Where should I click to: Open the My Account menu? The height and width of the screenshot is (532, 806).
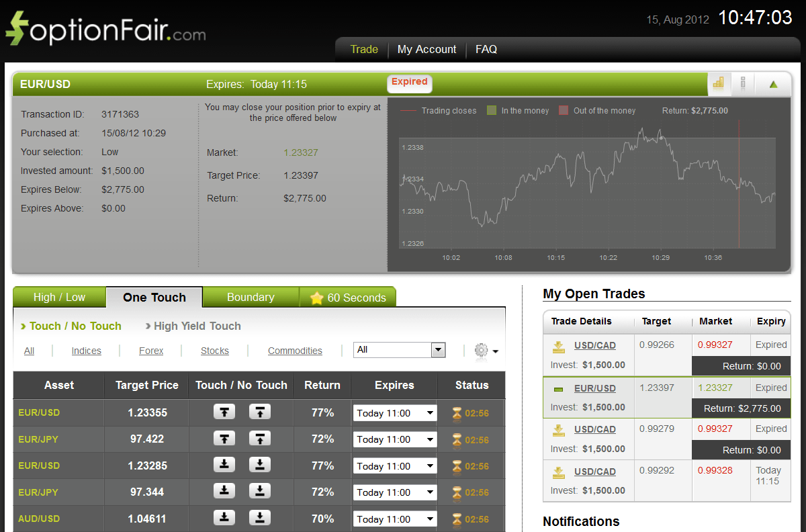[x=427, y=49]
